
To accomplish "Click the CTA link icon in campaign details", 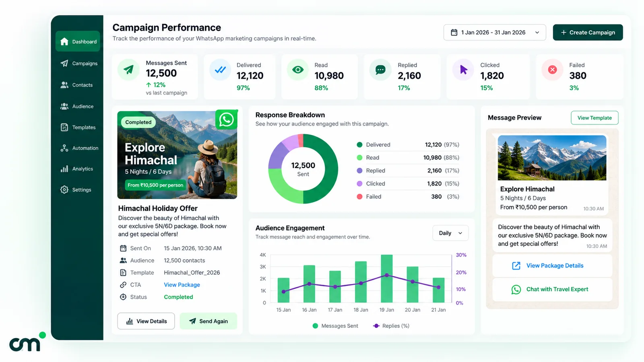I will (x=123, y=285).
